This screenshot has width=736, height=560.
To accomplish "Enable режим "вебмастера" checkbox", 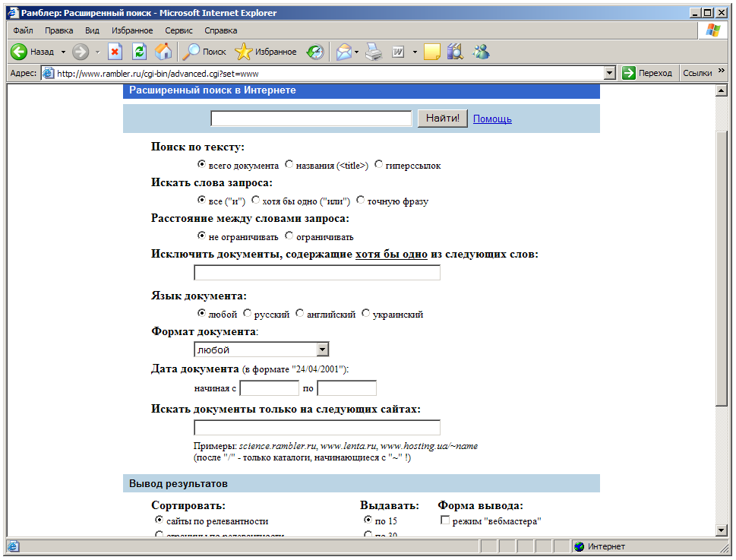I will tap(445, 520).
